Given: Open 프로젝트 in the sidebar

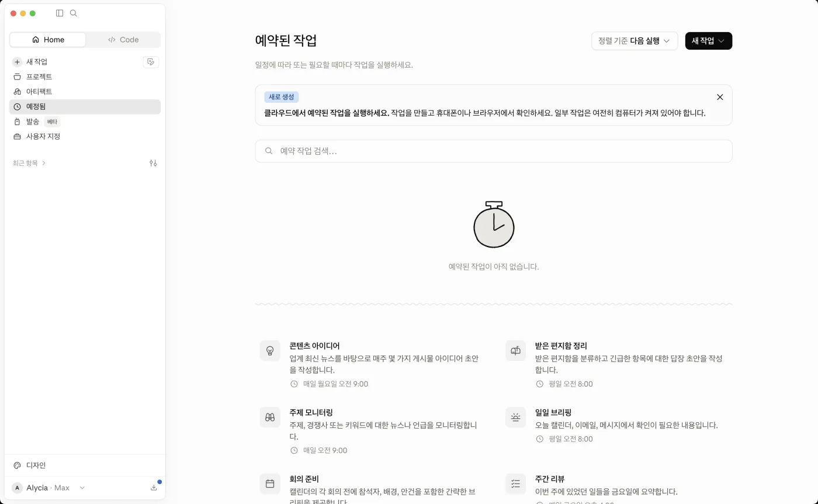Looking at the screenshot, I should pos(85,77).
